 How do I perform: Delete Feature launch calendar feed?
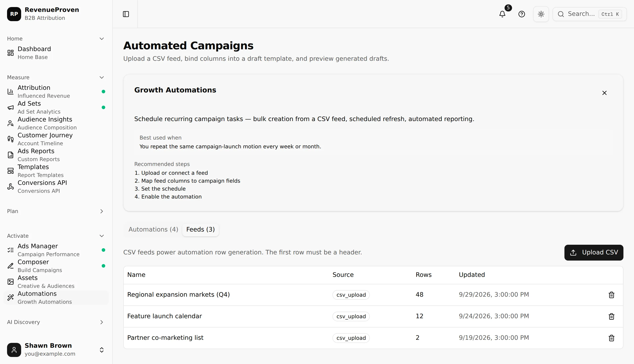point(611,316)
